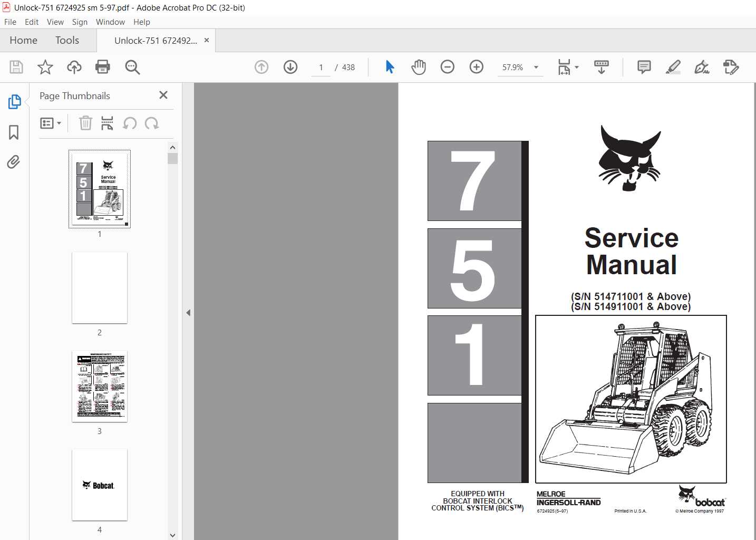Image resolution: width=756 pixels, height=540 pixels.
Task: Open the Edit menu
Action: click(x=32, y=22)
